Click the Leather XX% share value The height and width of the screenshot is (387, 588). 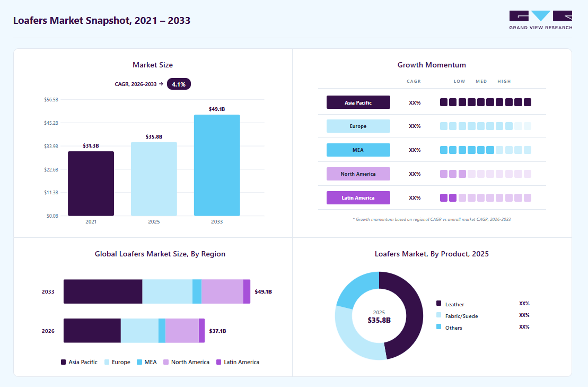click(x=524, y=303)
